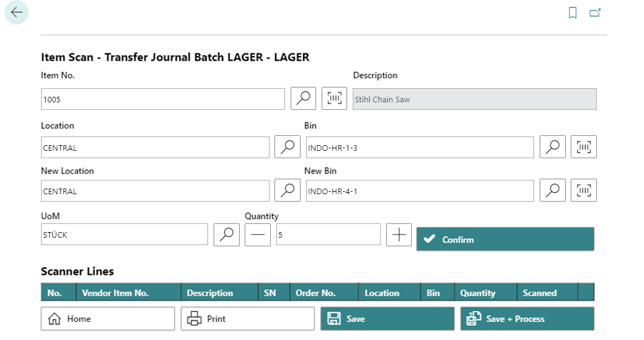This screenshot has height=340, width=644.
Task: Click the Save button
Action: 388,319
